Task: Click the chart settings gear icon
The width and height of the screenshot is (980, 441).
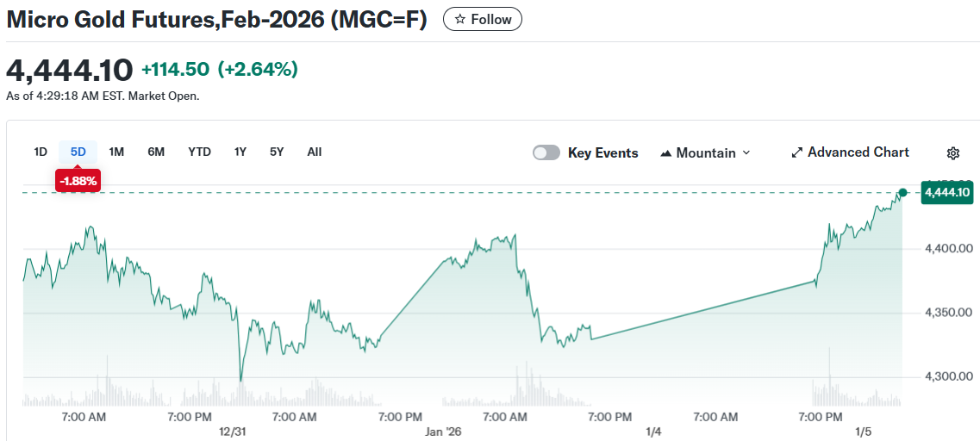Action: pyautogui.click(x=952, y=153)
